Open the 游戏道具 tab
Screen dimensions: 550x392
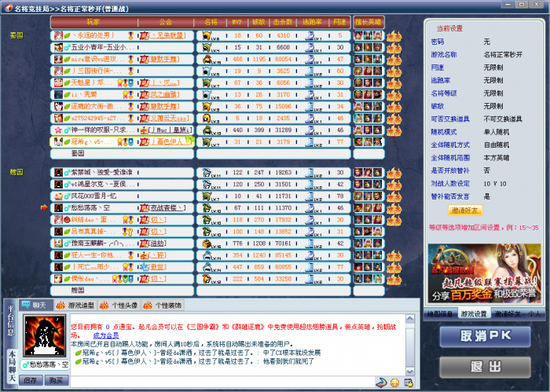[x=75, y=305]
